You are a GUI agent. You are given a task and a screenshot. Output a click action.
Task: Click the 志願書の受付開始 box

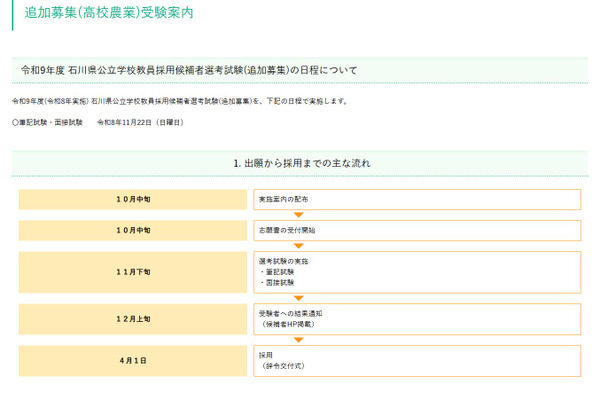click(x=417, y=230)
